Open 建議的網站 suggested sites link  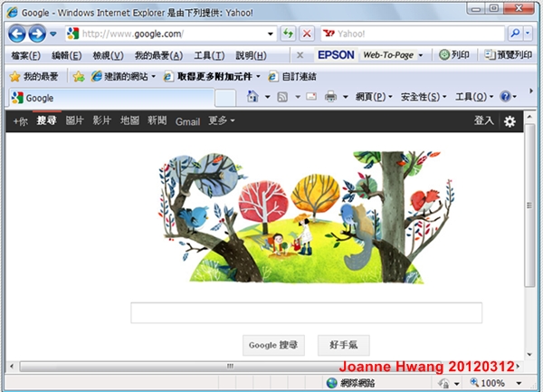click(x=123, y=77)
